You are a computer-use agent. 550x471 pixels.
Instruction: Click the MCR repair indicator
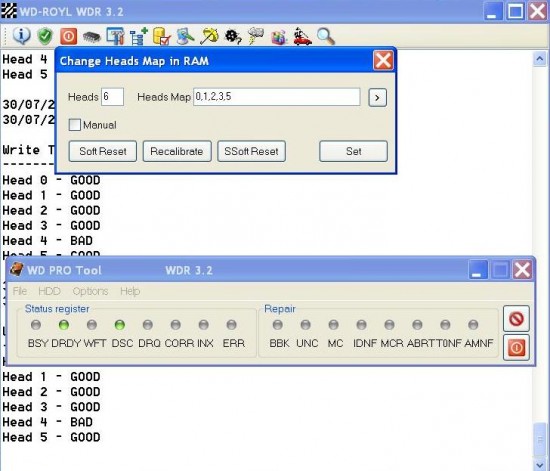pyautogui.click(x=389, y=325)
